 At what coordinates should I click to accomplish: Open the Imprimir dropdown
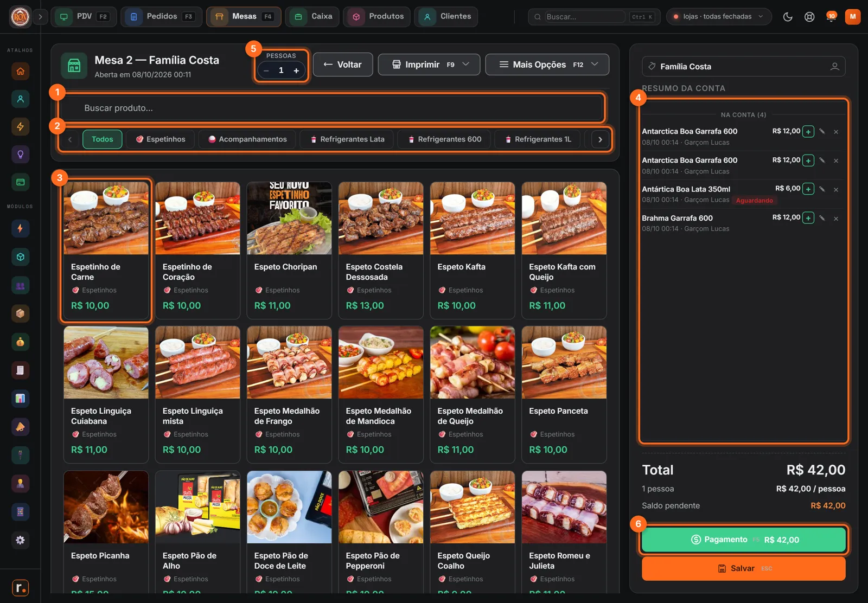[x=429, y=65]
